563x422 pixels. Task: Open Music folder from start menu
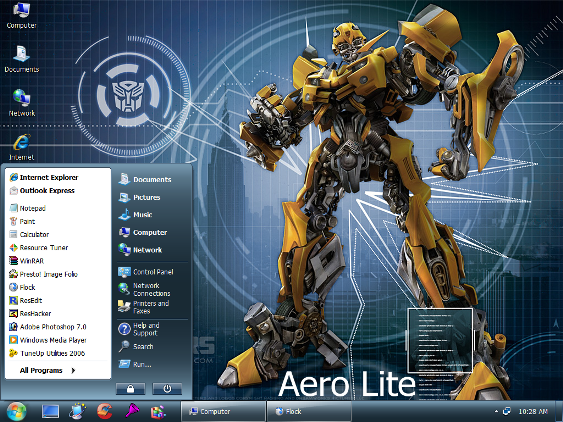(x=135, y=214)
